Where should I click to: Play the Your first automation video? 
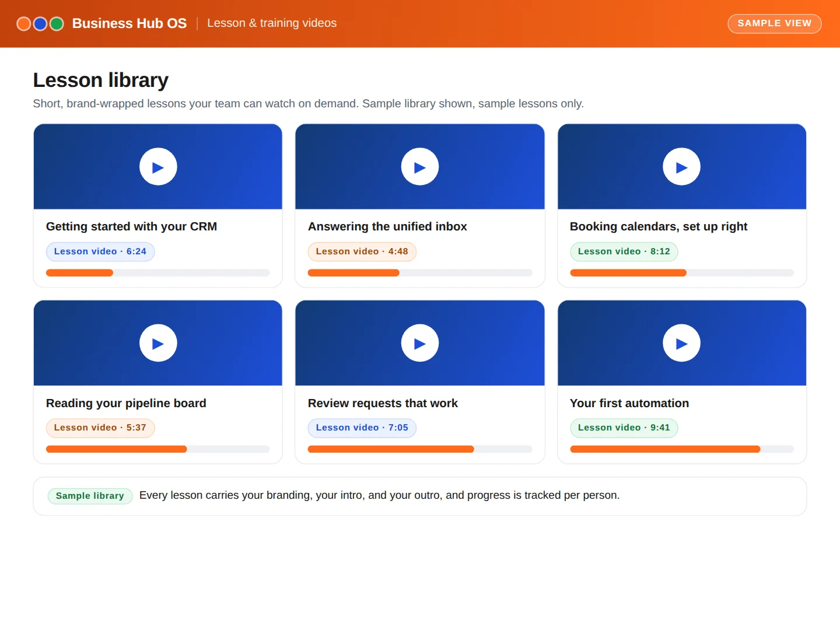(x=682, y=343)
